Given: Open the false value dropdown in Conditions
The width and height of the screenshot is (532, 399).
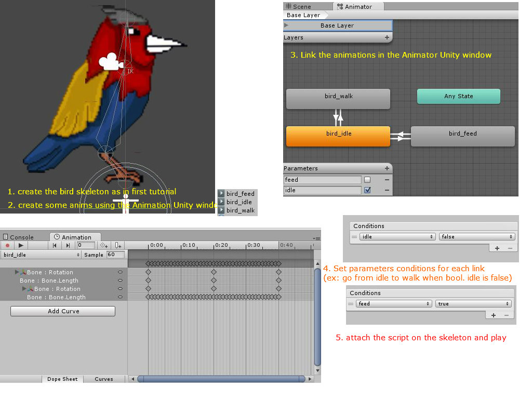Looking at the screenshot, I should tap(476, 236).
